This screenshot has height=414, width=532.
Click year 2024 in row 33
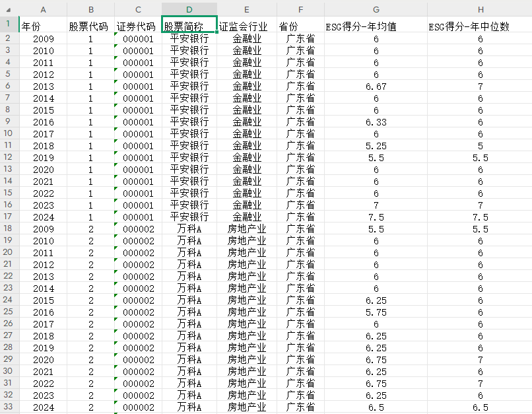43,407
